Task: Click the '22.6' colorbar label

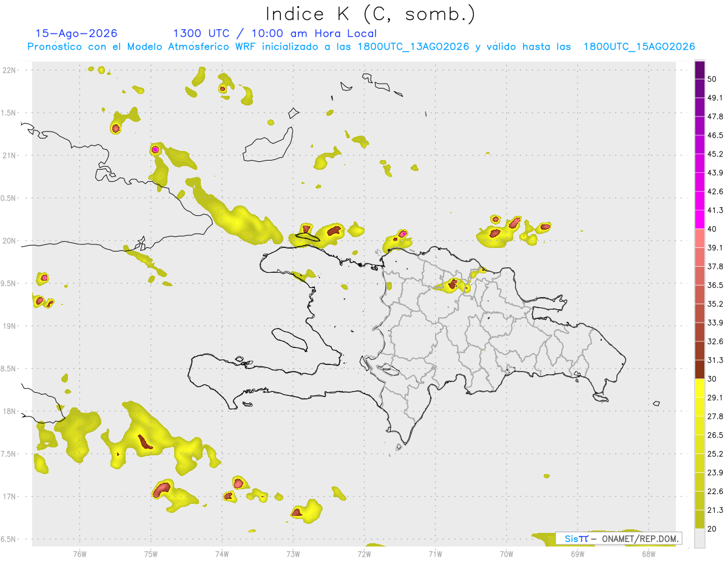Action: click(715, 491)
